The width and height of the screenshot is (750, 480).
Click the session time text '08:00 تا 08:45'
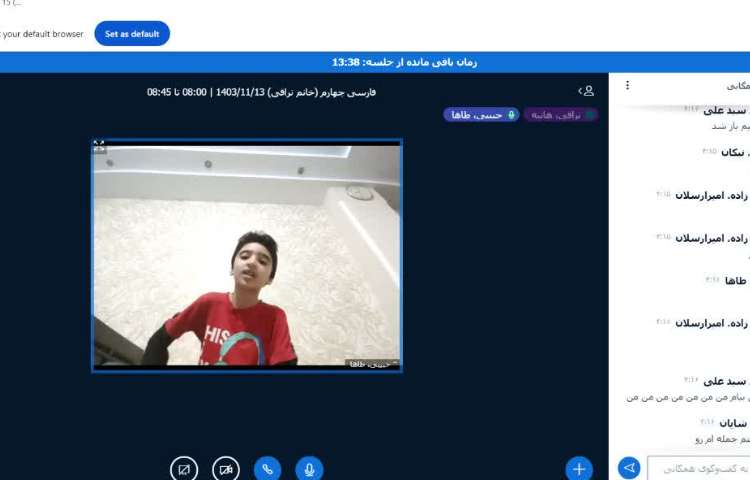click(177, 92)
